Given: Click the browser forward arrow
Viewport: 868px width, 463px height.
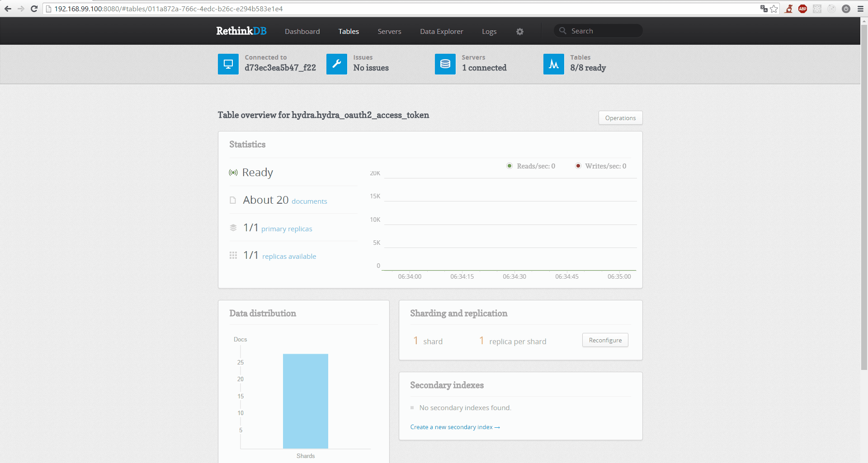Looking at the screenshot, I should pos(21,9).
